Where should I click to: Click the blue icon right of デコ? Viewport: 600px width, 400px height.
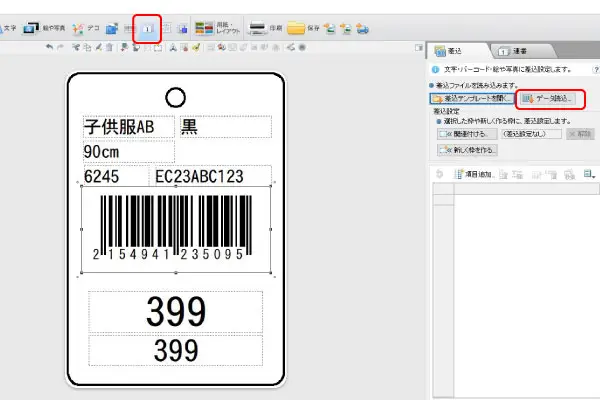112,28
